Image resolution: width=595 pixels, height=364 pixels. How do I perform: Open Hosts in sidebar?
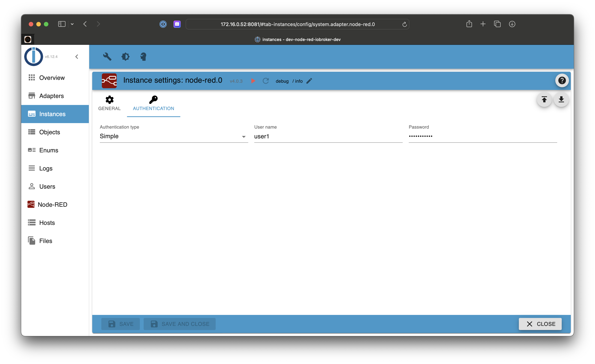pyautogui.click(x=55, y=222)
